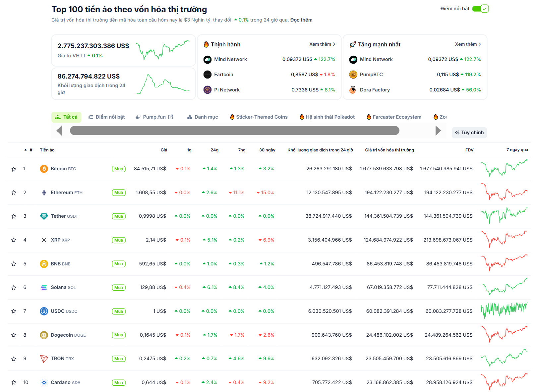The height and width of the screenshot is (392, 534).
Task: Click the Tùy chỉnh button
Action: click(469, 133)
